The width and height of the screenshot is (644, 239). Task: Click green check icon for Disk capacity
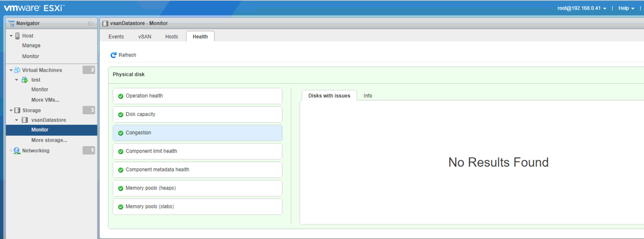pos(121,115)
